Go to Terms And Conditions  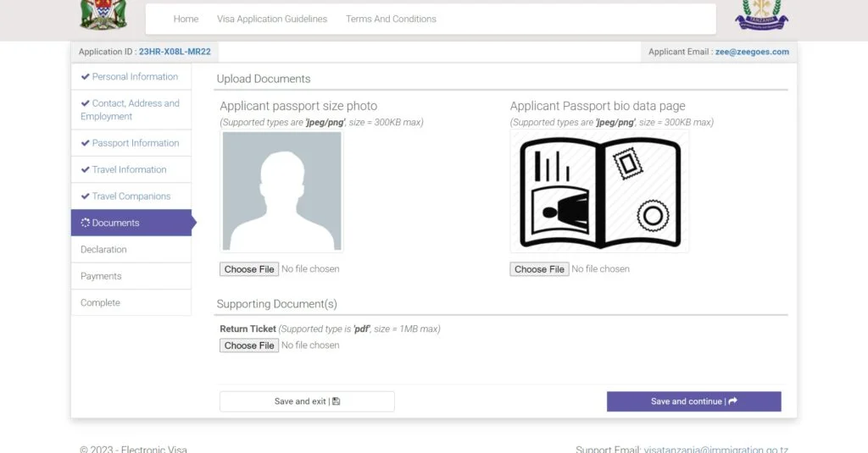tap(391, 19)
